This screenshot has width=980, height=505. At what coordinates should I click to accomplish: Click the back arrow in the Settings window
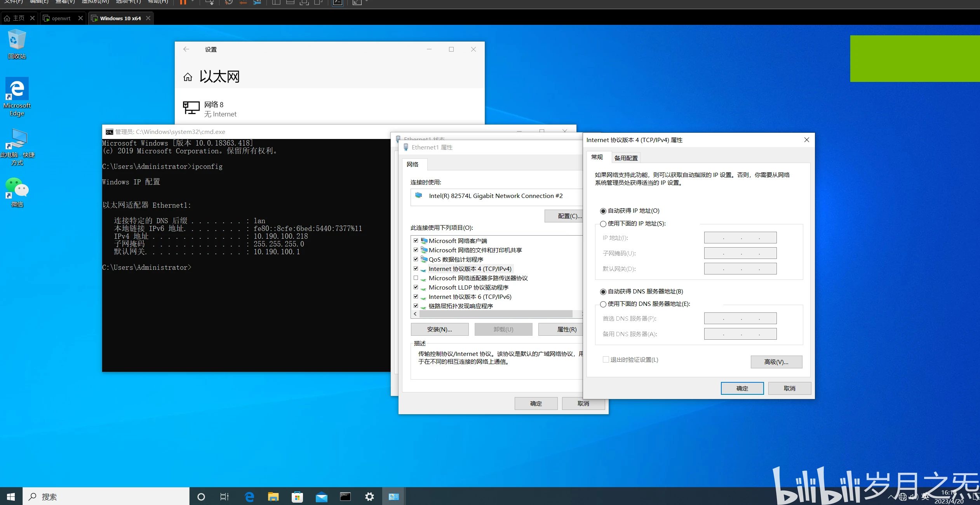tap(186, 49)
